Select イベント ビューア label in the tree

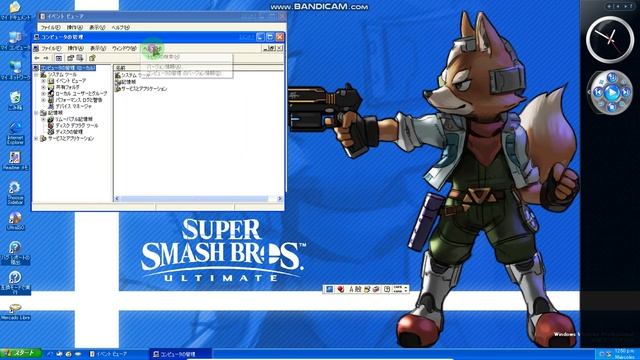pos(71,81)
